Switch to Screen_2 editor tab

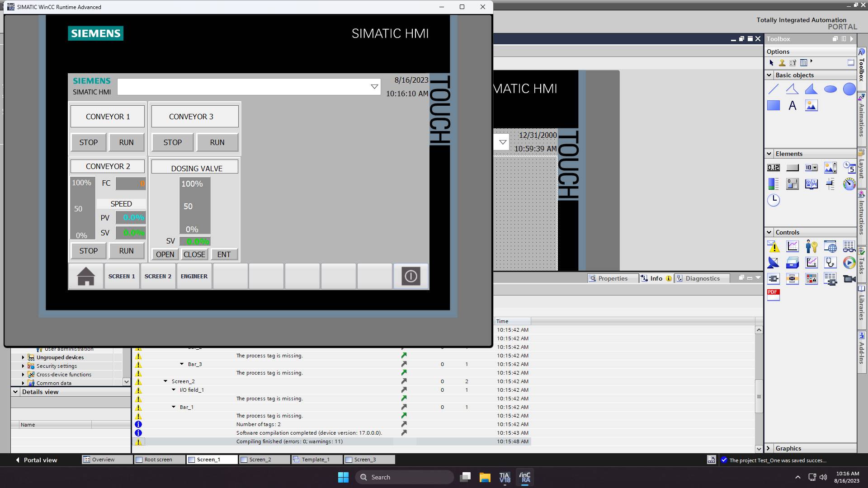(265, 460)
